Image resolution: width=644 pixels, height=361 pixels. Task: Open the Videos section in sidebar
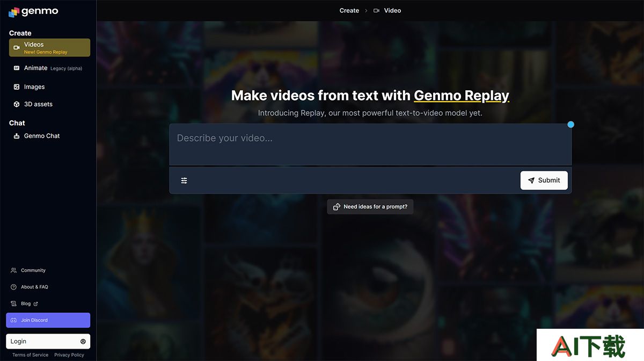49,47
